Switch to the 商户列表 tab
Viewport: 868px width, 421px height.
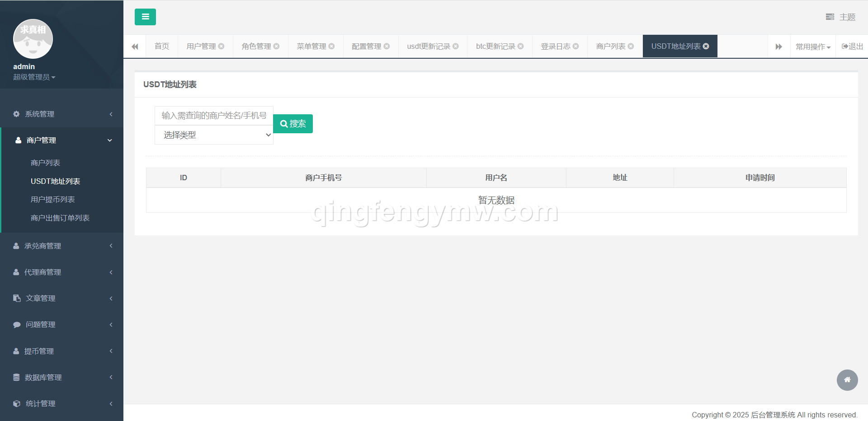pyautogui.click(x=611, y=46)
